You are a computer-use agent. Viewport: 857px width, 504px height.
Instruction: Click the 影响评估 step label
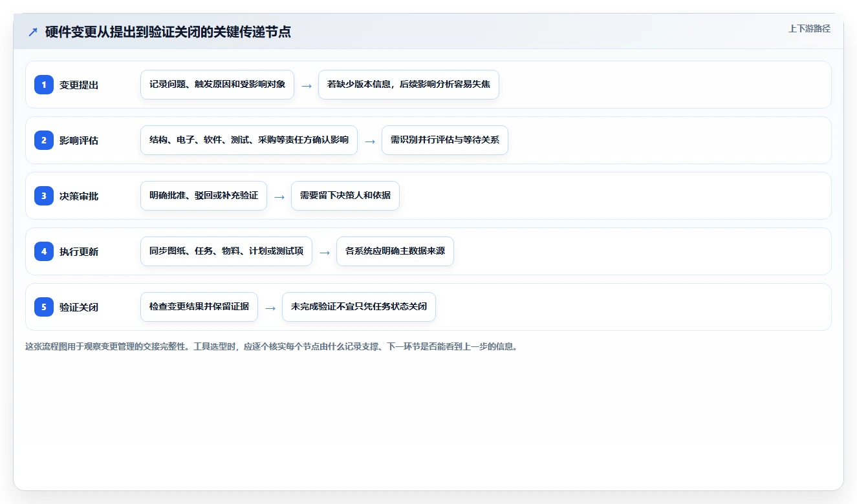click(79, 140)
